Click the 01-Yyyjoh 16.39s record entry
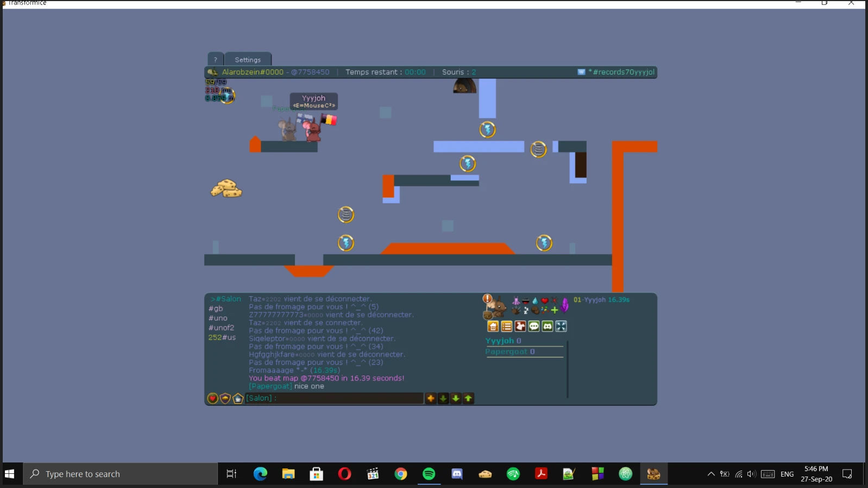Image resolution: width=868 pixels, height=488 pixels. click(x=601, y=299)
